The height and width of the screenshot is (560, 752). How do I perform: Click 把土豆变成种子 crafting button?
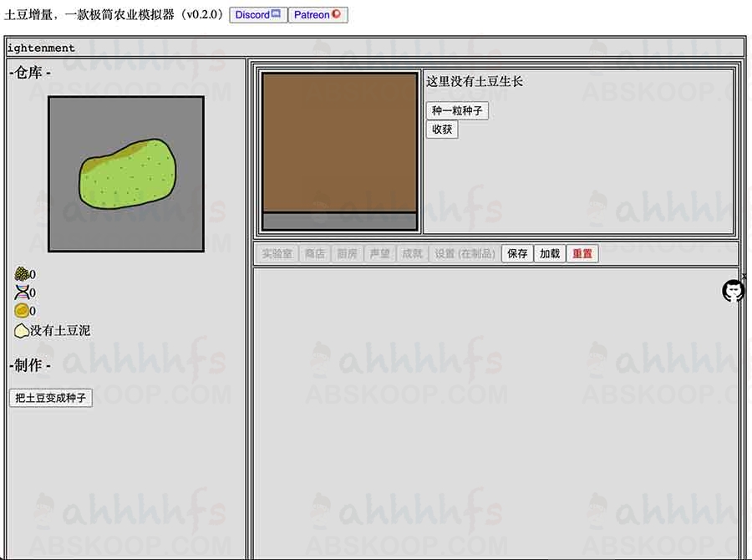50,398
